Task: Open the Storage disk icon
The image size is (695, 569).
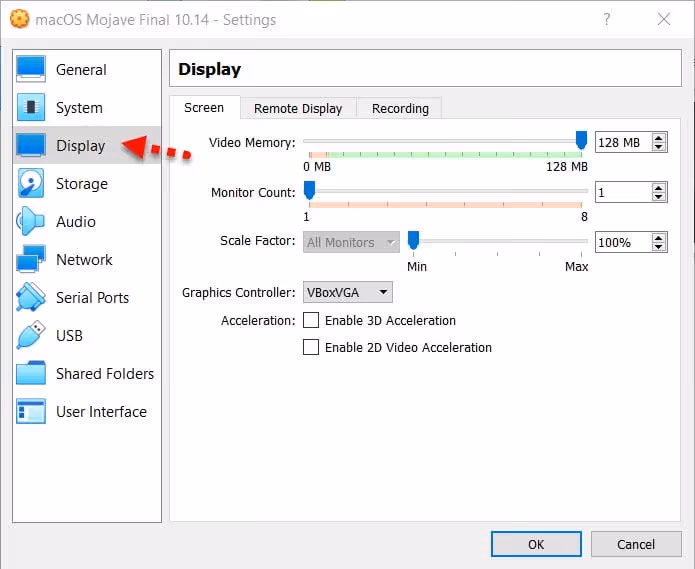Action: tap(31, 183)
